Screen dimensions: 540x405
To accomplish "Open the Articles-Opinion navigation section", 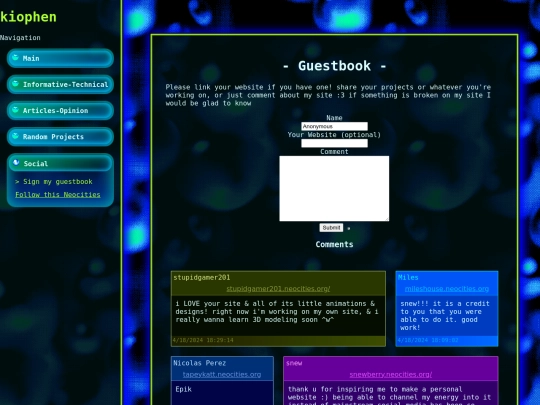I will click(x=60, y=111).
